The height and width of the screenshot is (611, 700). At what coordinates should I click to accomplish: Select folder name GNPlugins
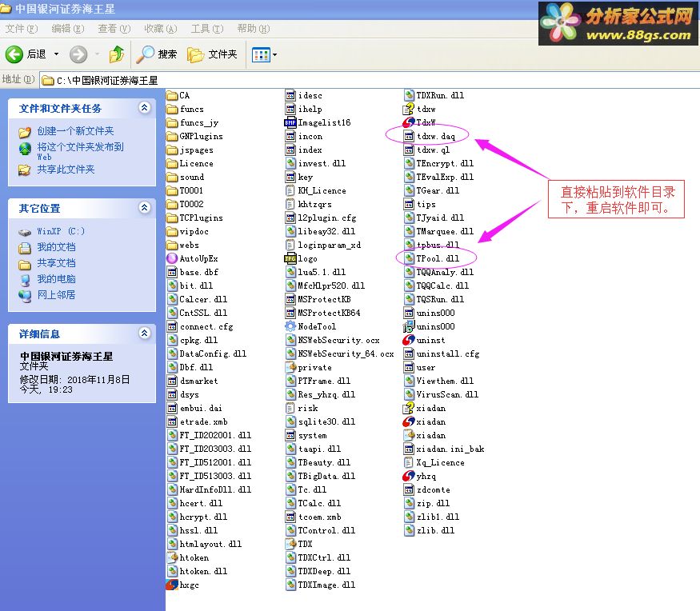pyautogui.click(x=202, y=136)
